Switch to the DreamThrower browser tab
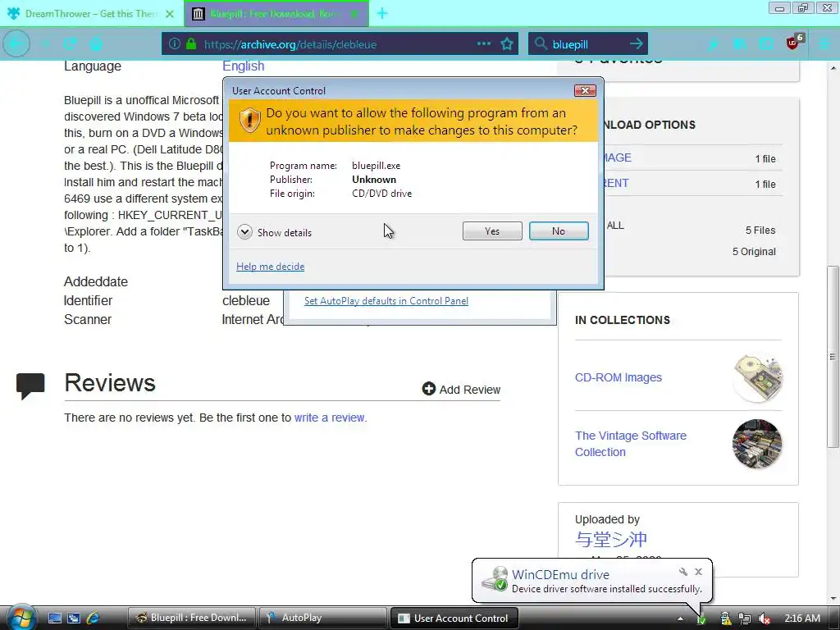Viewport: 840px width, 630px height. pos(91,13)
